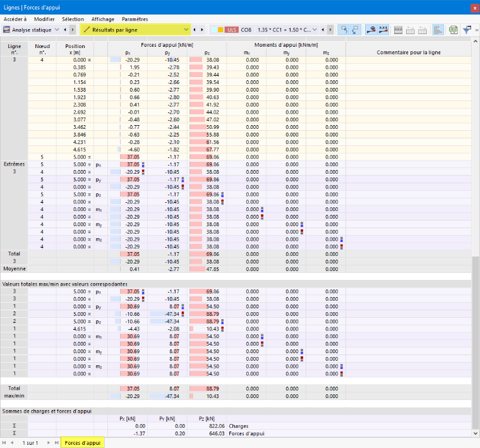Toggle the second selection-sync arrow icon

[356, 30]
